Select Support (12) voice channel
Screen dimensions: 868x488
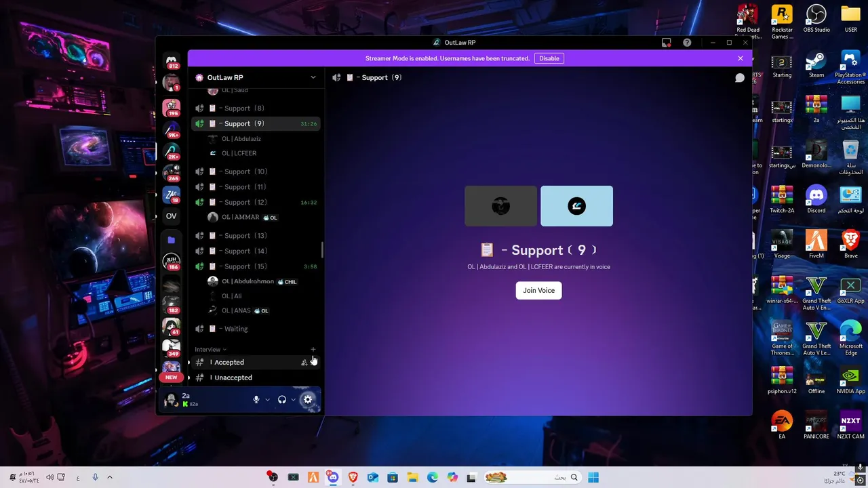pyautogui.click(x=256, y=203)
